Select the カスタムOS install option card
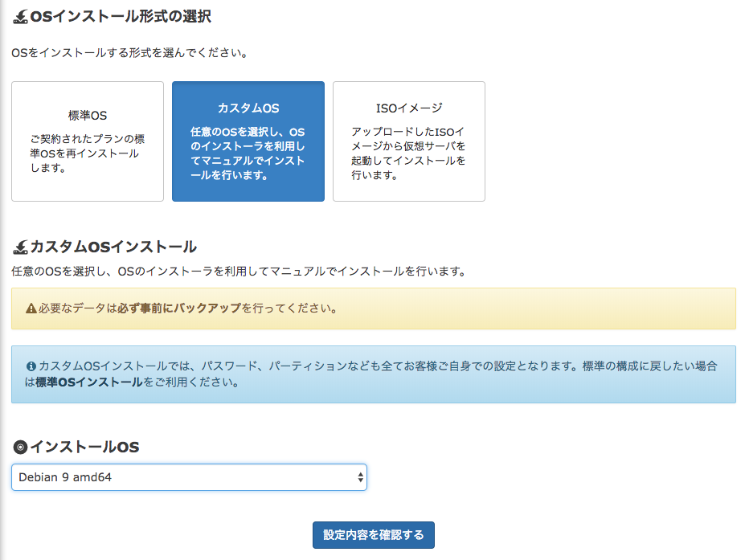This screenshot has width=745, height=560. point(248,141)
